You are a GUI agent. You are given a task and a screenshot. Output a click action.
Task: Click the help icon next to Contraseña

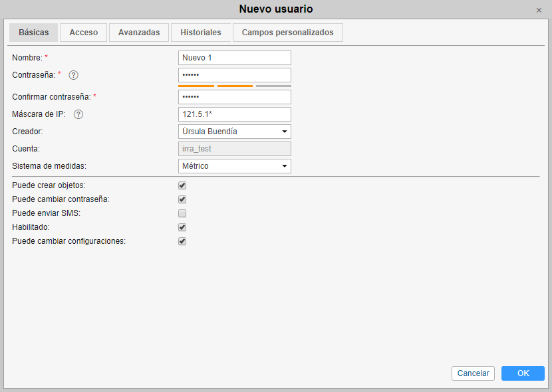pos(74,75)
